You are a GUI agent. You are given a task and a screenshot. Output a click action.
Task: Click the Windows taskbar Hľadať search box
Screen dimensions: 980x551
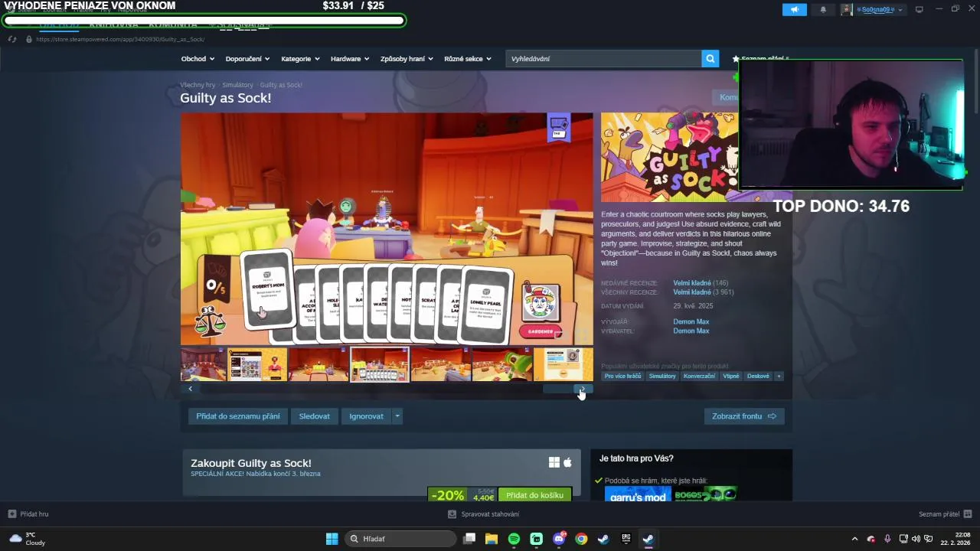coord(400,539)
